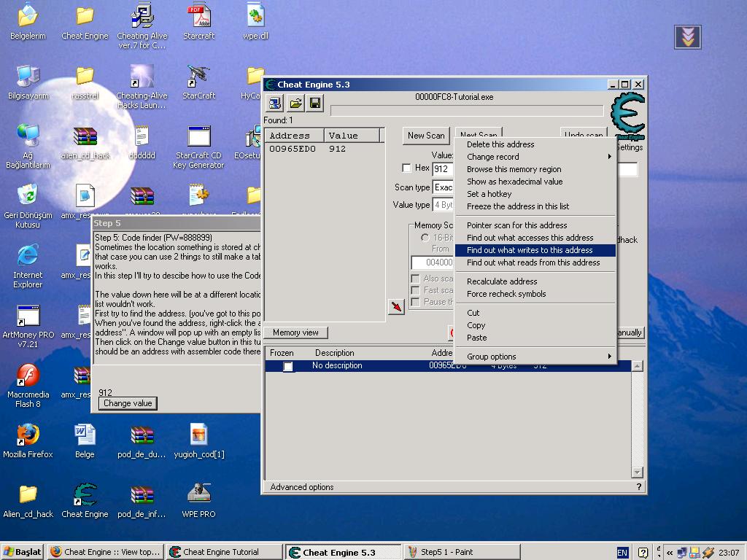The height and width of the screenshot is (560, 747).
Task: Open the Geri Dönüşüm Kutusu icon
Action: [x=28, y=206]
